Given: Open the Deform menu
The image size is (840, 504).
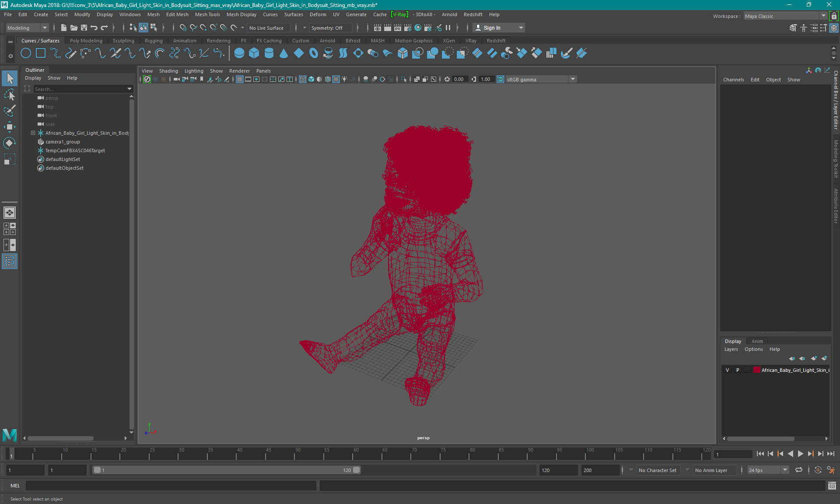Looking at the screenshot, I should (318, 14).
